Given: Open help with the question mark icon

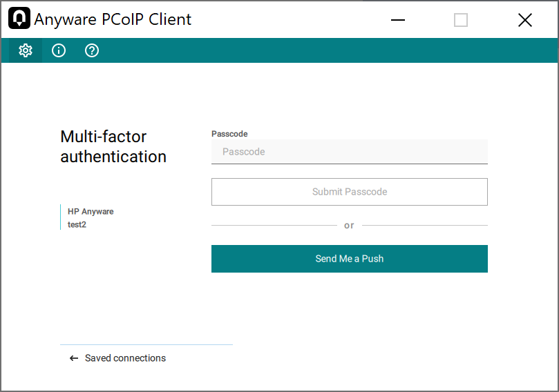Looking at the screenshot, I should (92, 50).
